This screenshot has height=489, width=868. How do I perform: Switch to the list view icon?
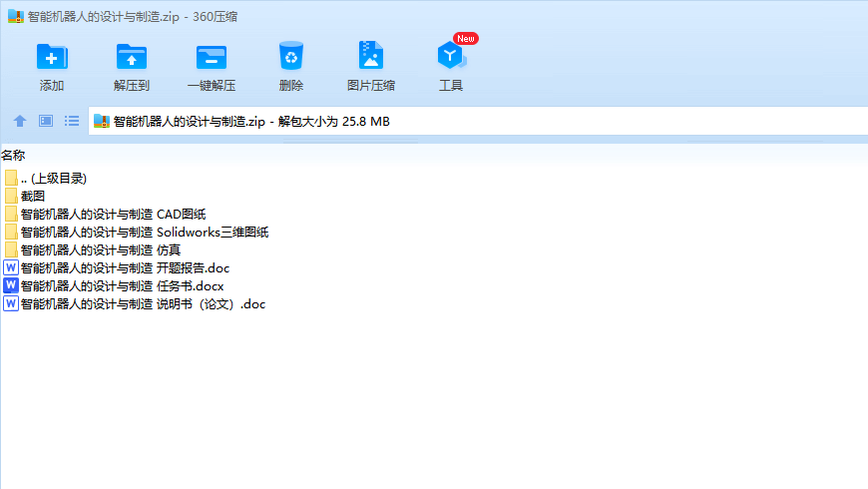tap(72, 121)
